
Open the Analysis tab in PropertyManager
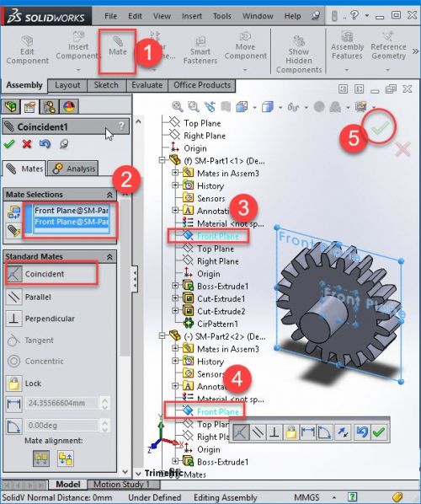(74, 169)
